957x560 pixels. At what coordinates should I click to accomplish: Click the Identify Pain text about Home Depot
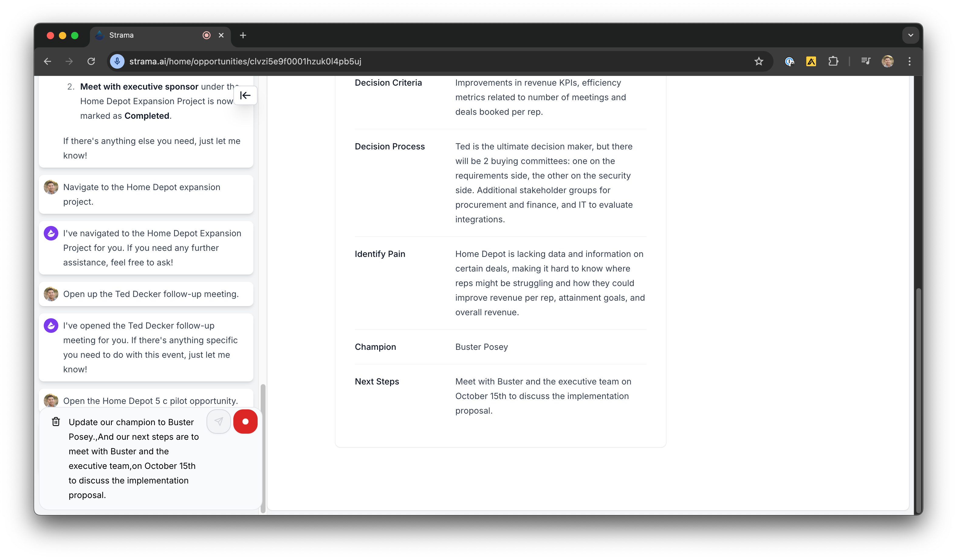[x=550, y=283]
